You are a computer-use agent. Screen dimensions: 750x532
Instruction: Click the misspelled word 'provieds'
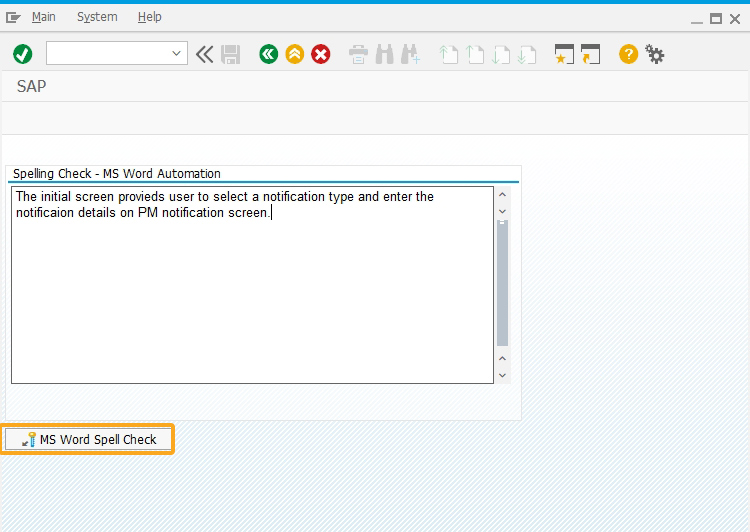(x=141, y=197)
